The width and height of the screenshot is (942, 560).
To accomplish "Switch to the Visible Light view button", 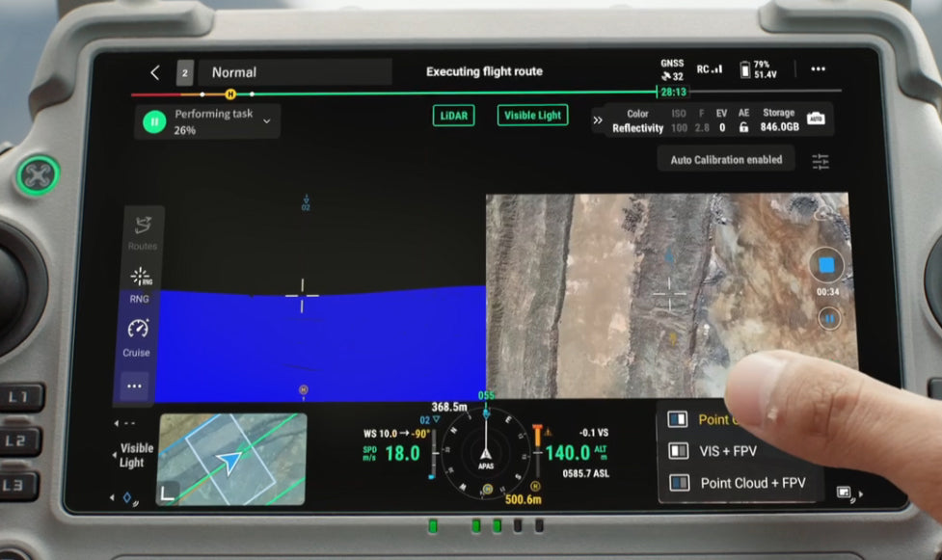I will coord(532,116).
